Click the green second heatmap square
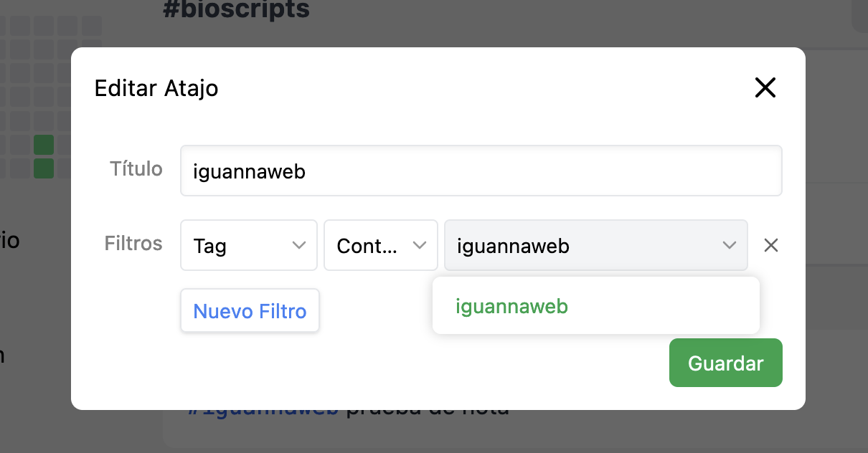This screenshot has width=868, height=453. tap(43, 168)
